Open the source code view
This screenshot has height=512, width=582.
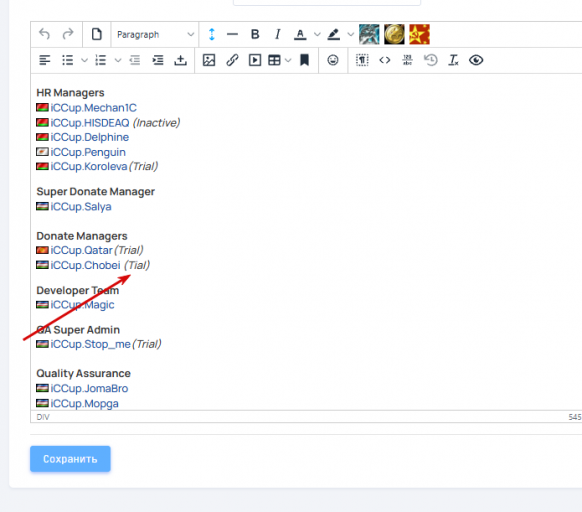pyautogui.click(x=385, y=60)
